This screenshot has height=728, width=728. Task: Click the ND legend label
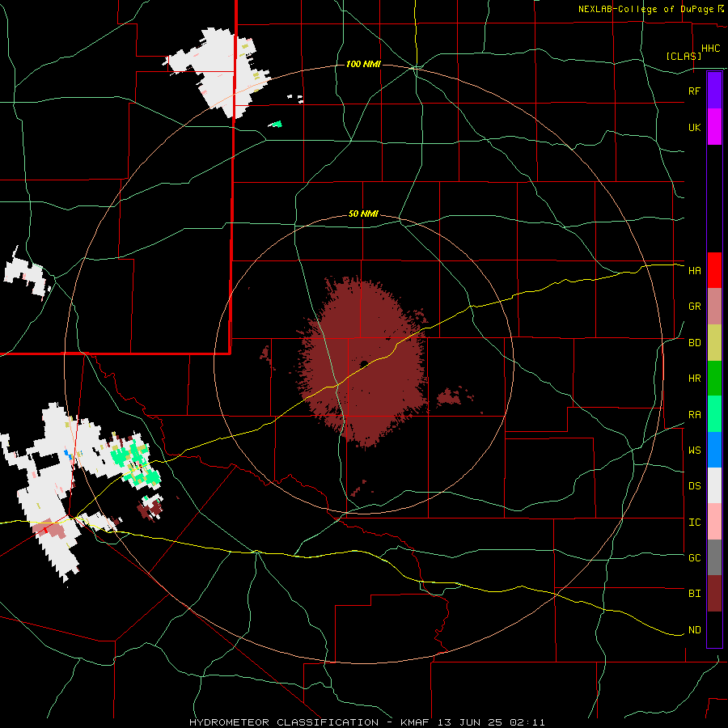tap(694, 630)
